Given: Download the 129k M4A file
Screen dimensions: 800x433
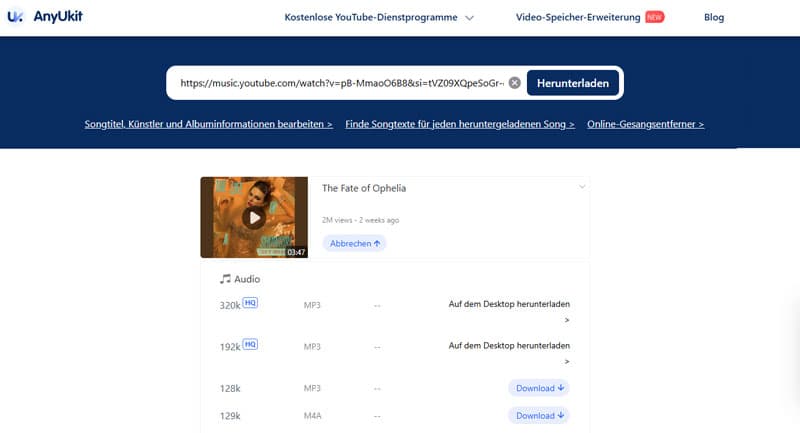Looking at the screenshot, I should pos(539,415).
